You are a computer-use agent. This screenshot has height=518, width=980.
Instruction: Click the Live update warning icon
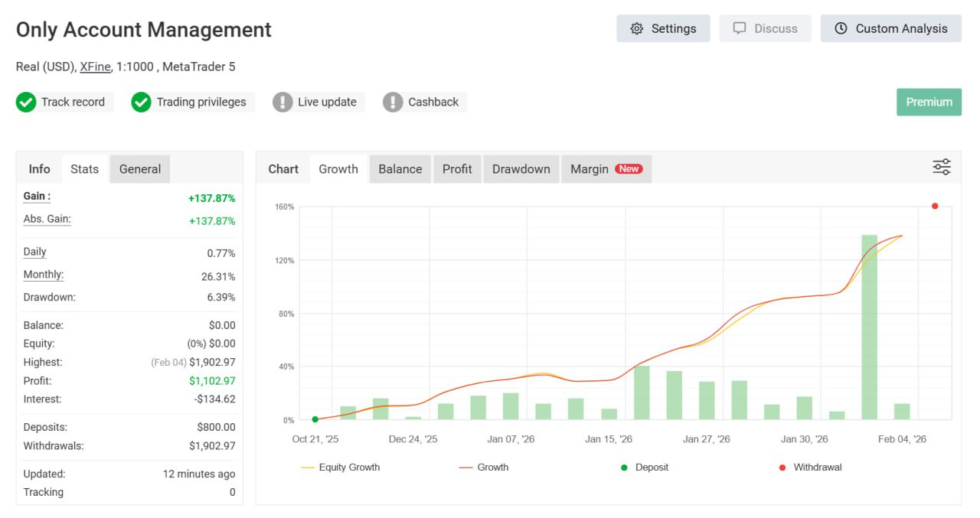[283, 102]
